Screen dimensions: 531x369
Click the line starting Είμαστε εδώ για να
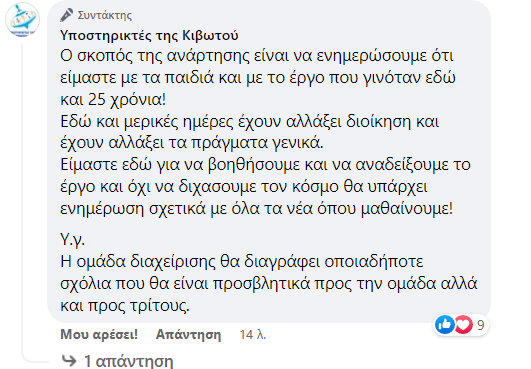point(266,165)
